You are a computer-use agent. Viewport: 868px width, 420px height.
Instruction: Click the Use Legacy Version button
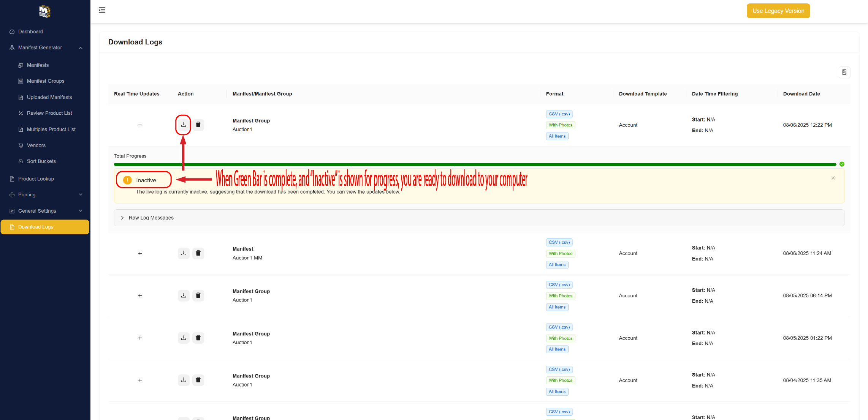tap(778, 11)
